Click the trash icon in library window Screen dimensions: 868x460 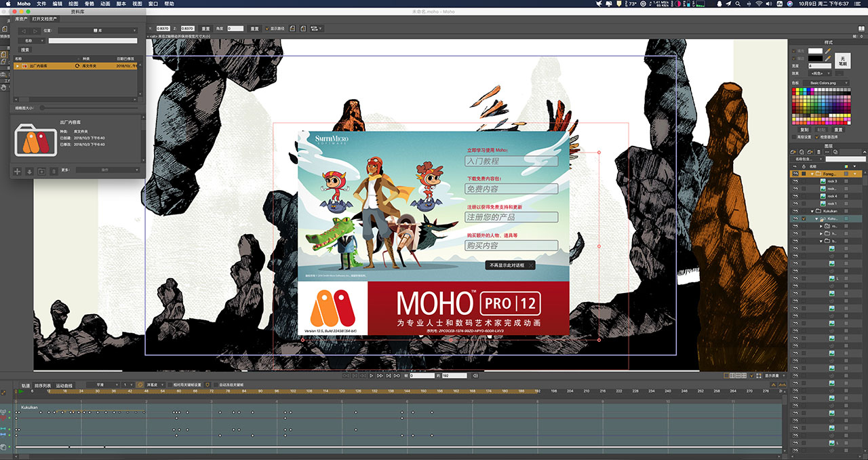coord(54,171)
